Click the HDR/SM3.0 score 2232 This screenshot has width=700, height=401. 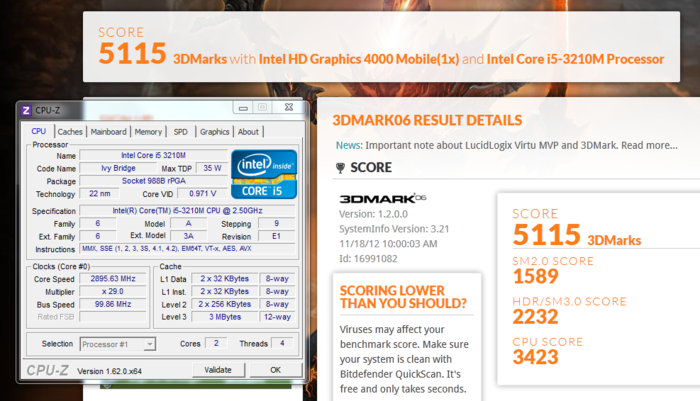coord(535,317)
